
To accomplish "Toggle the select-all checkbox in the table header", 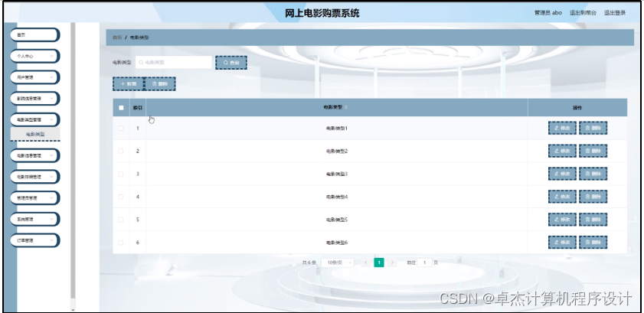I will [x=121, y=108].
